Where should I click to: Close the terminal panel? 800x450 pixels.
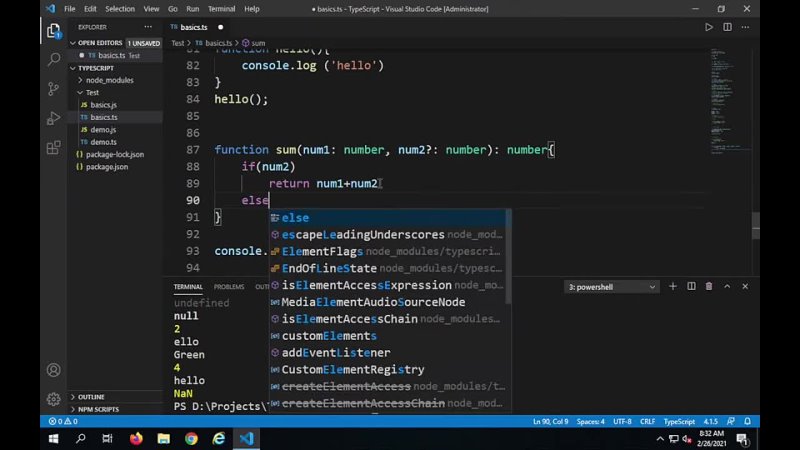(x=745, y=287)
